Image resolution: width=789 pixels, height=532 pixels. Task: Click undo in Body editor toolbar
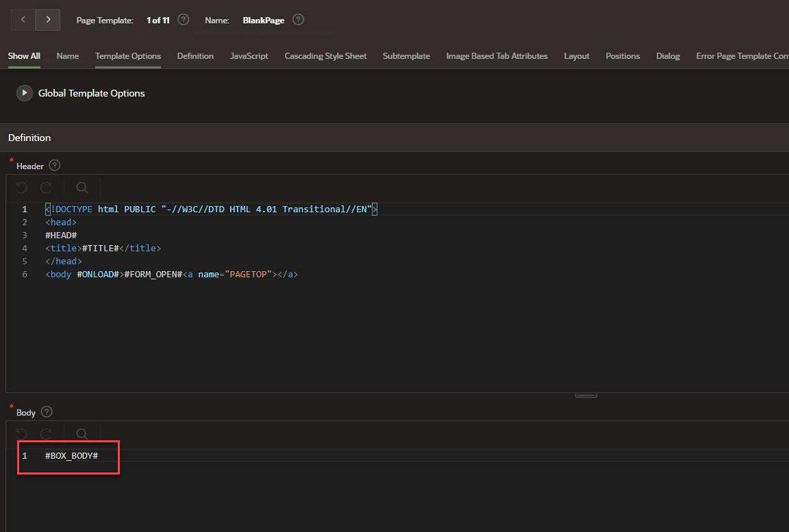click(22, 434)
